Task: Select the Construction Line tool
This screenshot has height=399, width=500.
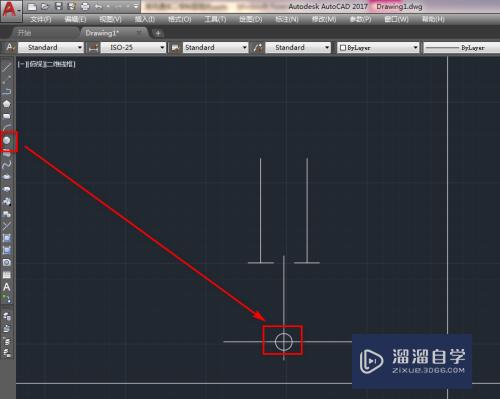Action: [x=7, y=79]
